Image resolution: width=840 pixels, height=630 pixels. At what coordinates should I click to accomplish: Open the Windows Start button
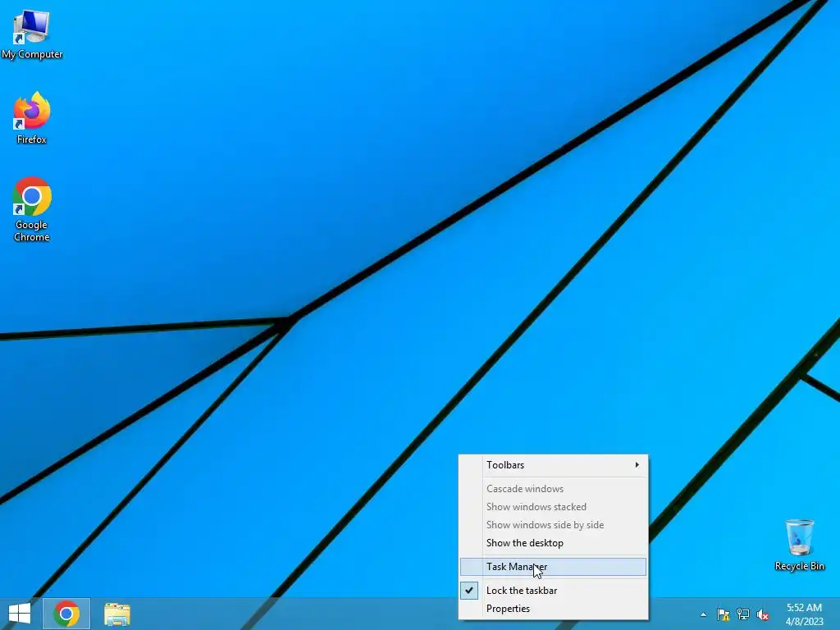(x=20, y=614)
